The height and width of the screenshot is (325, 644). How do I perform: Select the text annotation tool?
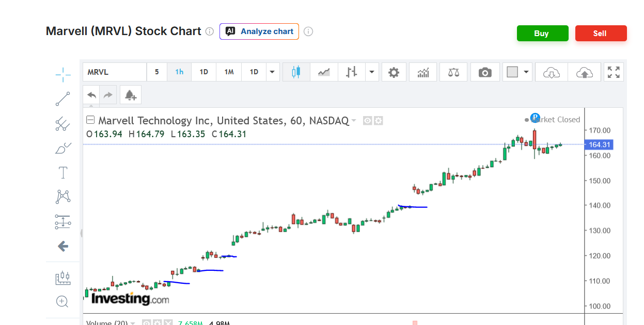click(63, 172)
